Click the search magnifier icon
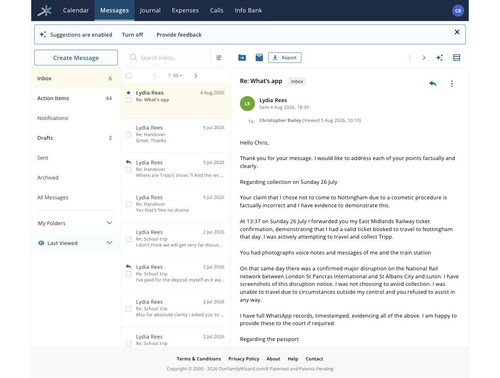Viewport: 500px width, 378px height. (133, 57)
